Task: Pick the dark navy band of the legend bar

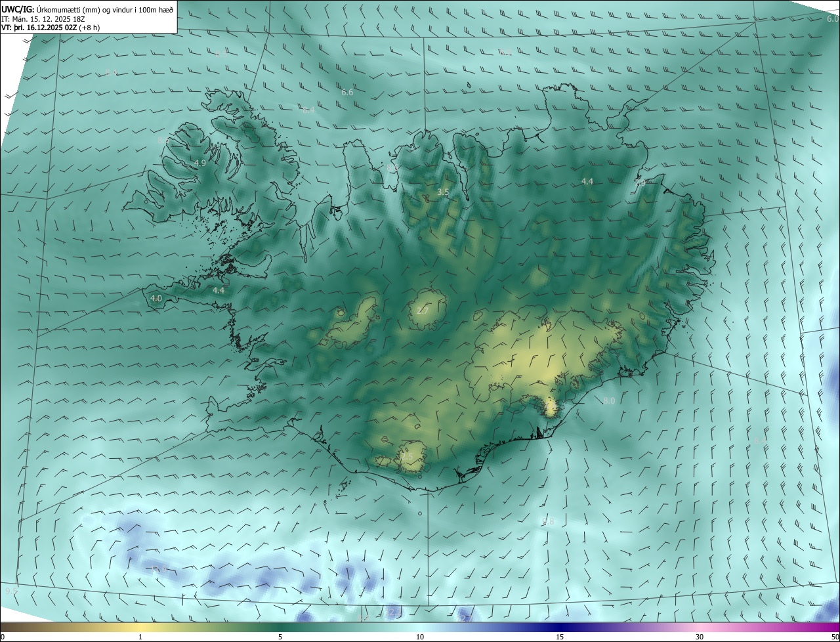Action: (x=560, y=627)
